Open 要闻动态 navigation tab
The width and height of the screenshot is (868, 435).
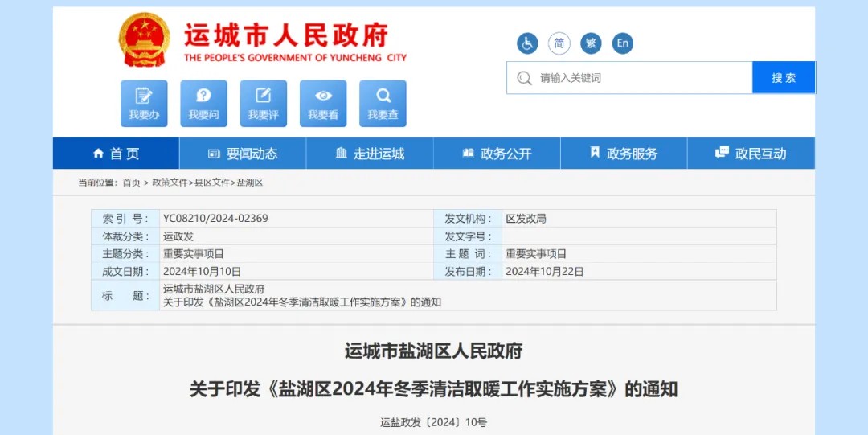(x=243, y=154)
